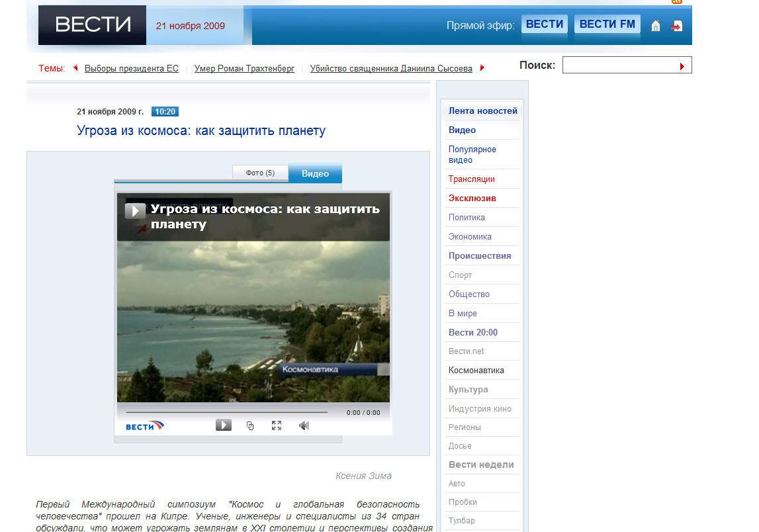Image resolution: width=759 pixels, height=532 pixels.
Task: Open Общество section in sidebar
Action: [469, 294]
